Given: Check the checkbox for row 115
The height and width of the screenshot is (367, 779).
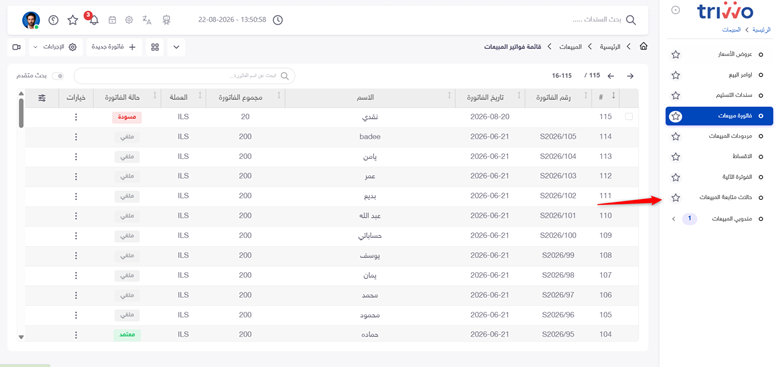Looking at the screenshot, I should point(629,117).
